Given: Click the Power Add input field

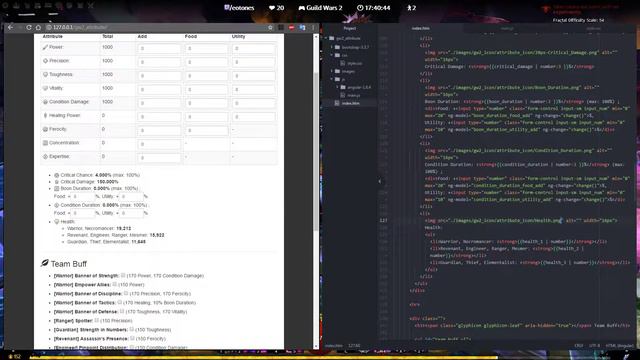Looking at the screenshot, I should pos(159,49).
